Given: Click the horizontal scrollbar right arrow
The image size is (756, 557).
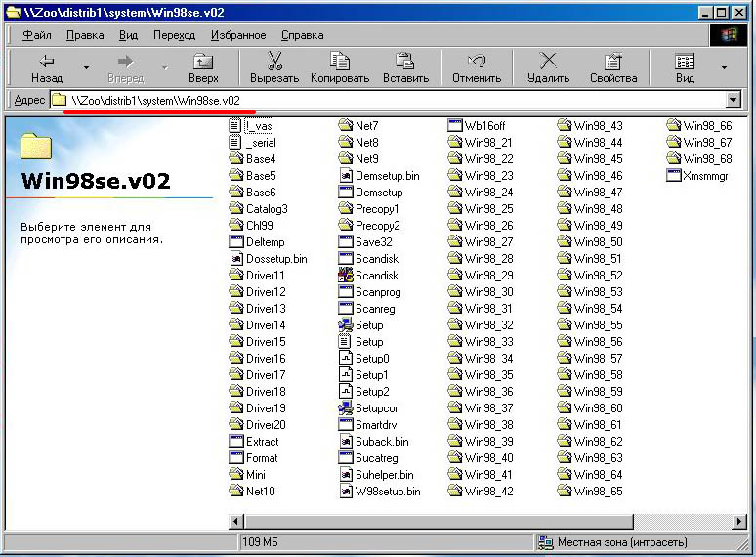Looking at the screenshot, I should (x=739, y=521).
